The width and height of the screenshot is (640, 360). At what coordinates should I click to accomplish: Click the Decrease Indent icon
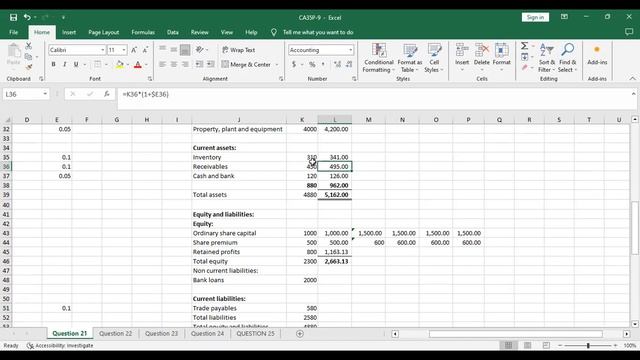(199, 64)
